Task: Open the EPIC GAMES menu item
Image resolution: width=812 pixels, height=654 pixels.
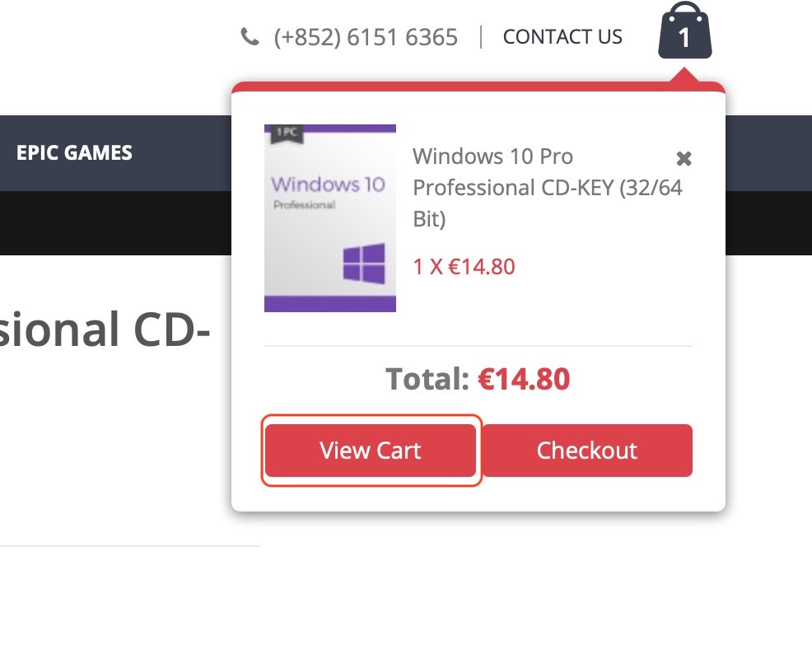Action: pos(74,152)
